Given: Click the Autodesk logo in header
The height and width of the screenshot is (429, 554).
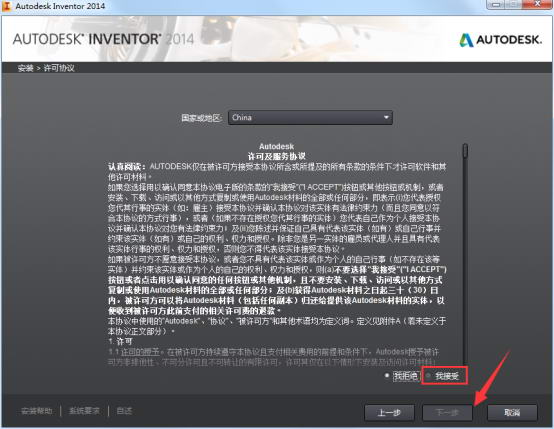Looking at the screenshot, I should pyautogui.click(x=500, y=40).
